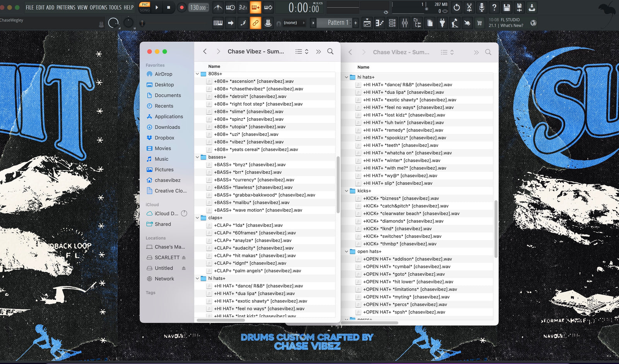Open the Pattern 1 selector
This screenshot has height=364, width=619.
(x=335, y=23)
